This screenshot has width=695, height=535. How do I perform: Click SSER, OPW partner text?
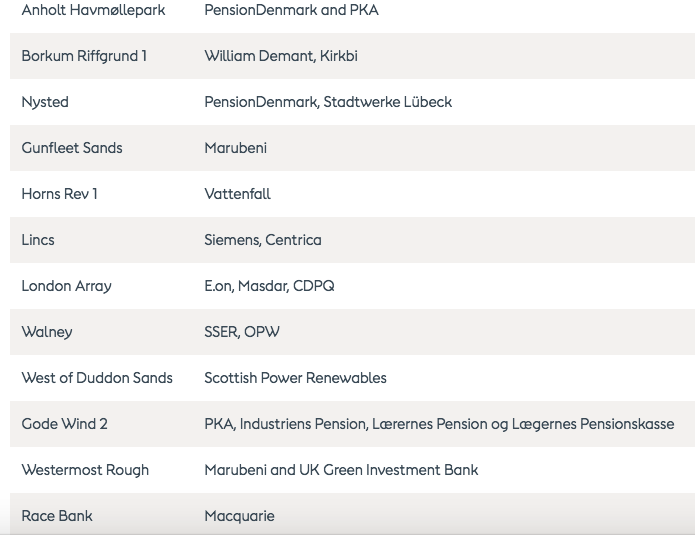pyautogui.click(x=242, y=332)
